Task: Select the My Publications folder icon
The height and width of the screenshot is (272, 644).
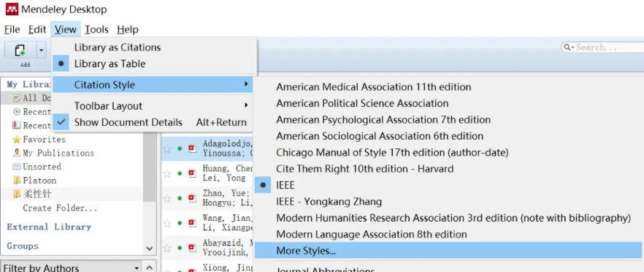Action: tap(17, 153)
